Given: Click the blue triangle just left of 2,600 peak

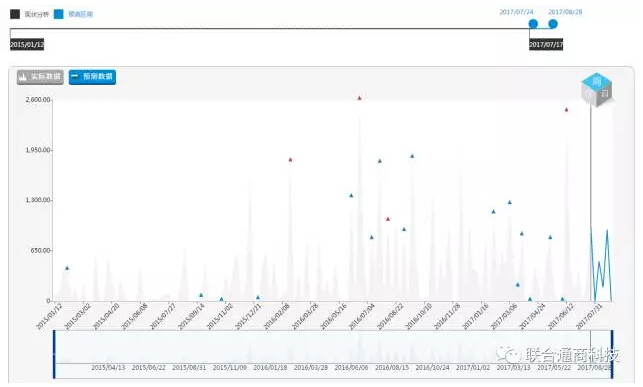Looking at the screenshot, I should (351, 196).
